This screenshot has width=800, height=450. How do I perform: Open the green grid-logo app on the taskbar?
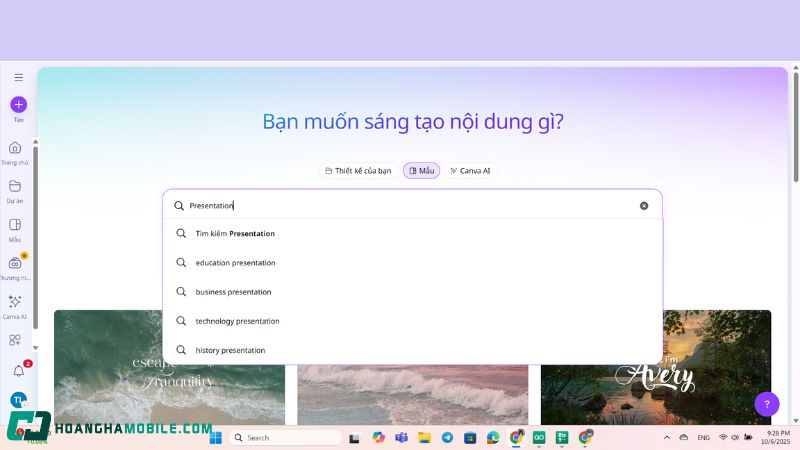click(x=562, y=438)
